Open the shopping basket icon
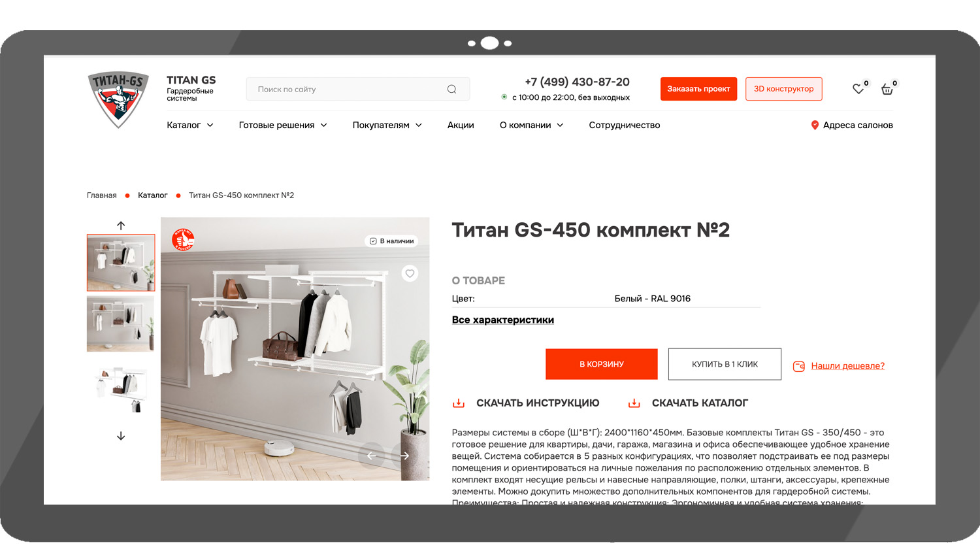980x551 pixels. tap(887, 89)
